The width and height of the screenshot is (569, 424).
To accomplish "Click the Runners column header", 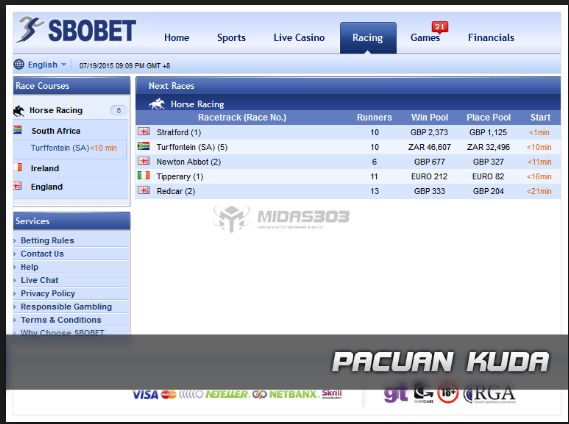I will point(374,118).
